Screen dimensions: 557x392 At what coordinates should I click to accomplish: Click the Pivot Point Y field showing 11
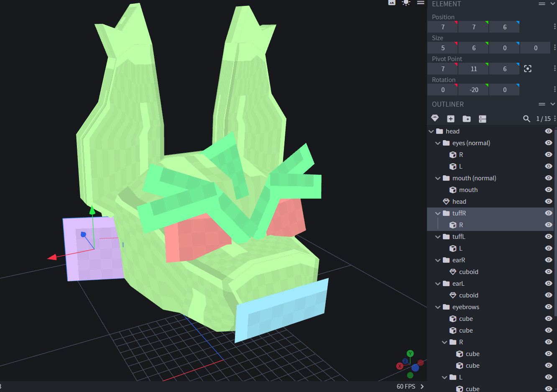coord(473,69)
